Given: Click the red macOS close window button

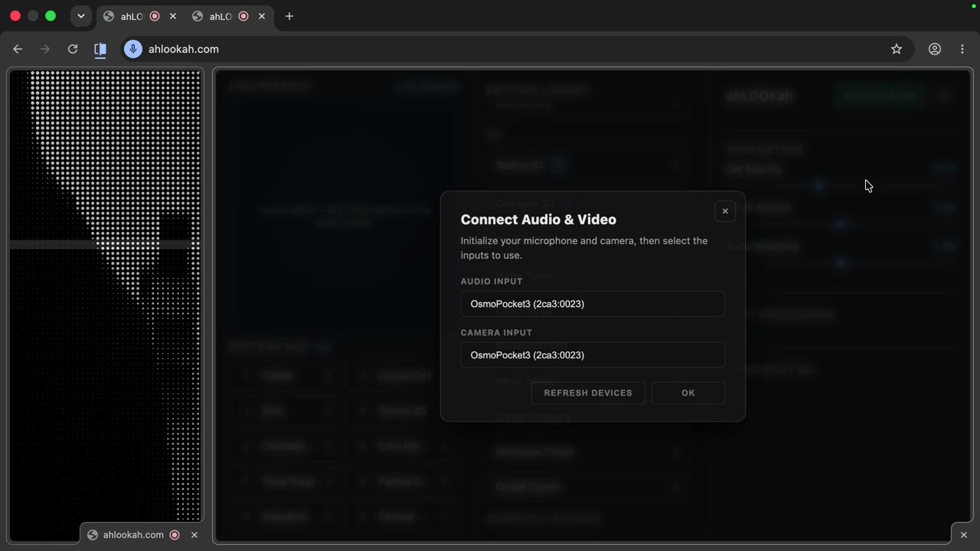Looking at the screenshot, I should 15,16.
